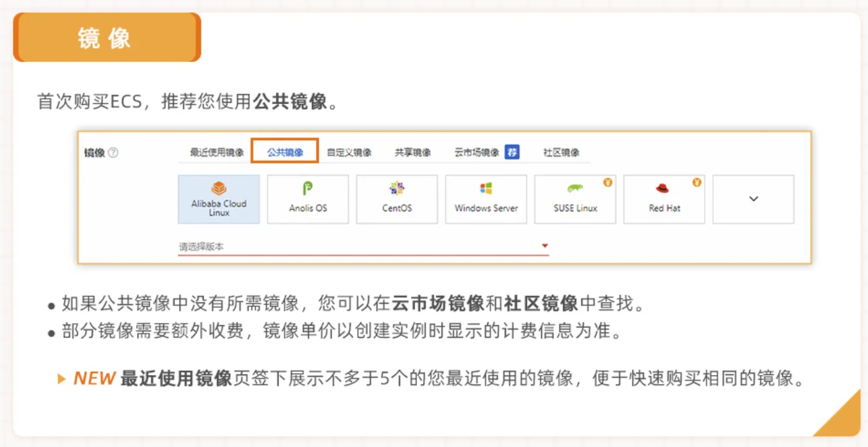Image resolution: width=868 pixels, height=447 pixels.
Task: Select the Alibaba Cloud Linux image card
Action: (x=218, y=198)
